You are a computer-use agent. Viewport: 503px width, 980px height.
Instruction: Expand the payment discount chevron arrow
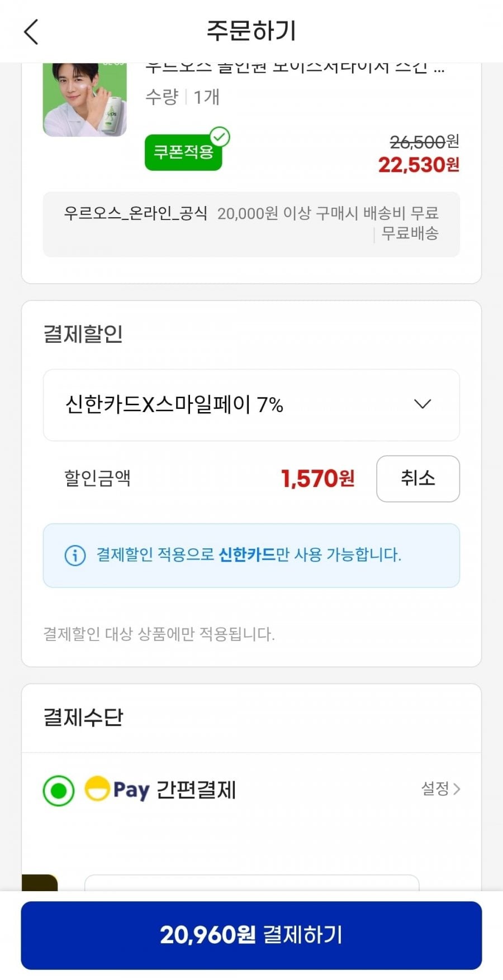(x=423, y=404)
